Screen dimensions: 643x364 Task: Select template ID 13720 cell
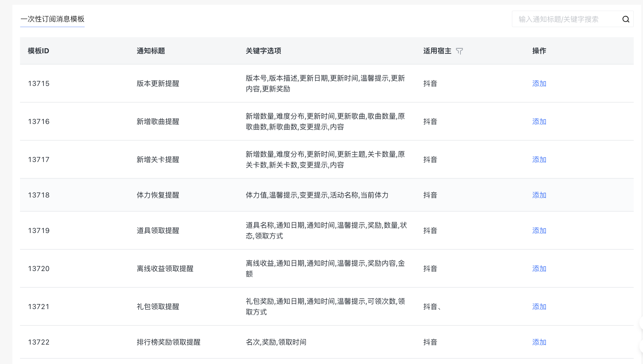(x=39, y=268)
